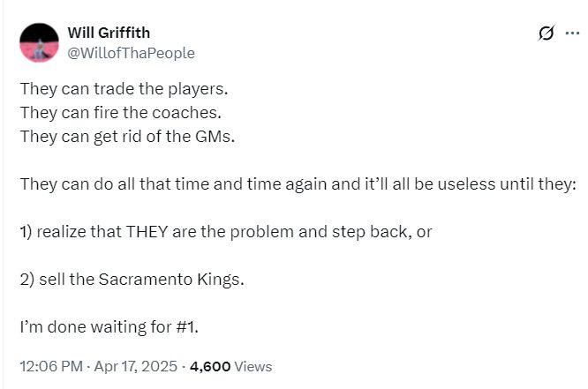Click "2) sell the Sacramento Kings." line
The image size is (588, 389).
132,281
